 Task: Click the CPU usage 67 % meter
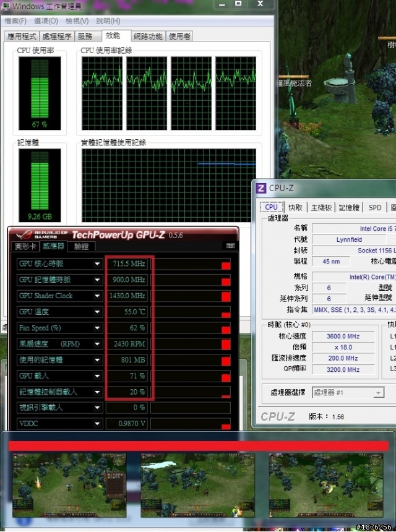click(x=40, y=93)
